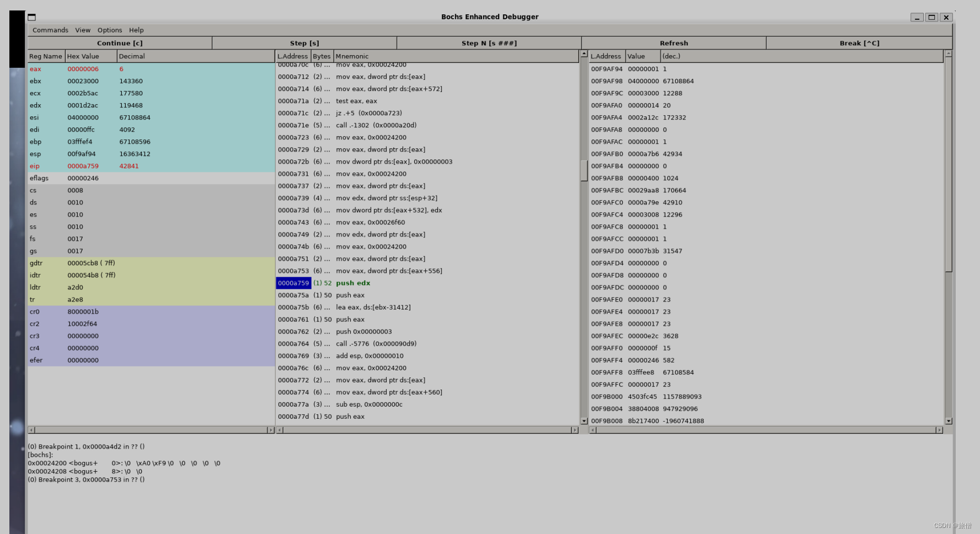The width and height of the screenshot is (980, 534).
Task: Click the Step N [s ###] button
Action: tap(489, 43)
